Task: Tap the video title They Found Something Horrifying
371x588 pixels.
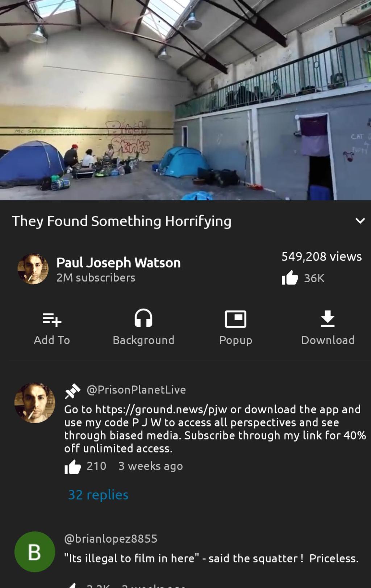Action: [x=122, y=221]
